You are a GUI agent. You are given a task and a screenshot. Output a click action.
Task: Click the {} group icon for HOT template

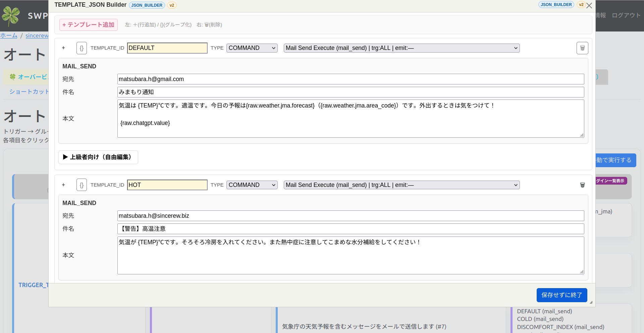[x=82, y=185]
